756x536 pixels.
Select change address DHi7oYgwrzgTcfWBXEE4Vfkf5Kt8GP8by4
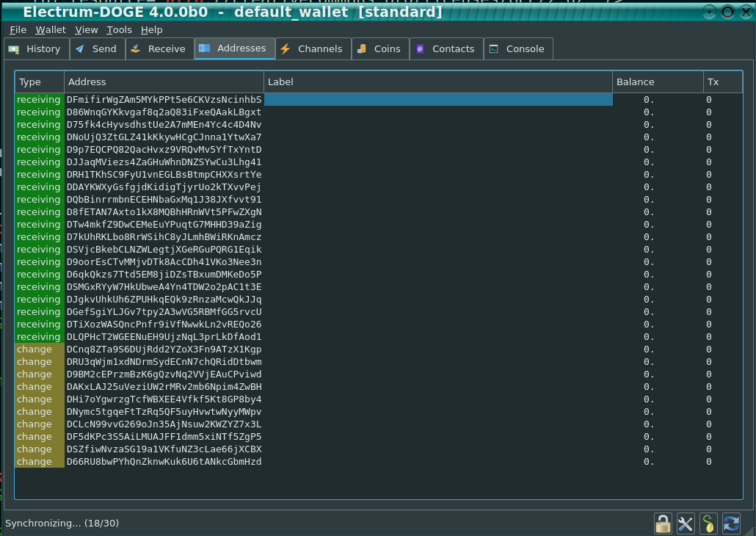164,399
